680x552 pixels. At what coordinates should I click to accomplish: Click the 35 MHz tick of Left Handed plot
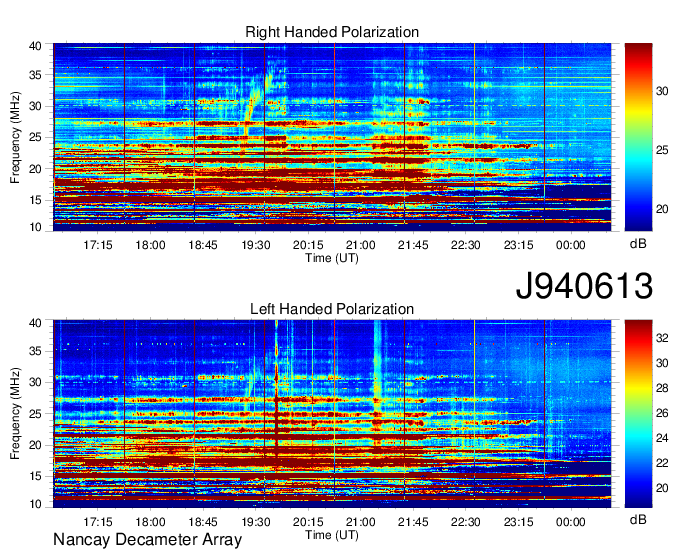pos(35,351)
